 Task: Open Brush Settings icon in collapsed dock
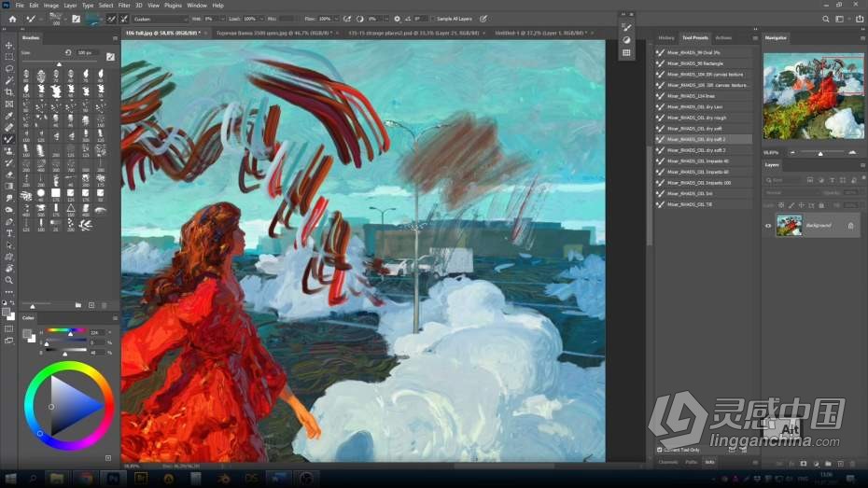click(626, 27)
